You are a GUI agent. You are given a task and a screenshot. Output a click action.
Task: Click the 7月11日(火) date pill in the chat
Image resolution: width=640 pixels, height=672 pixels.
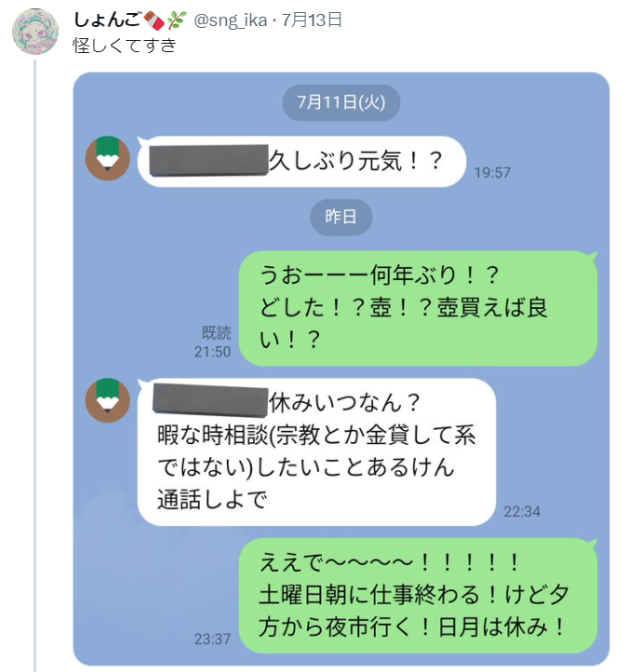pyautogui.click(x=341, y=101)
